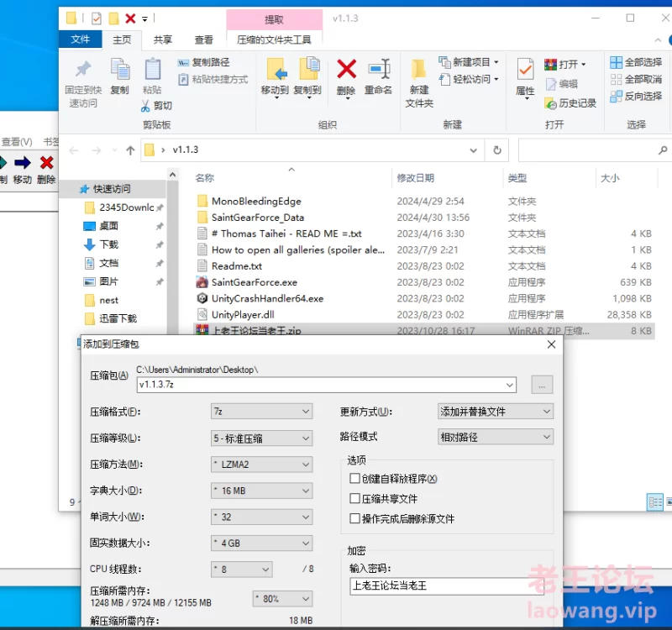Switch to the Share (共享) tab
Screen dimensions: 672x630
pos(163,39)
